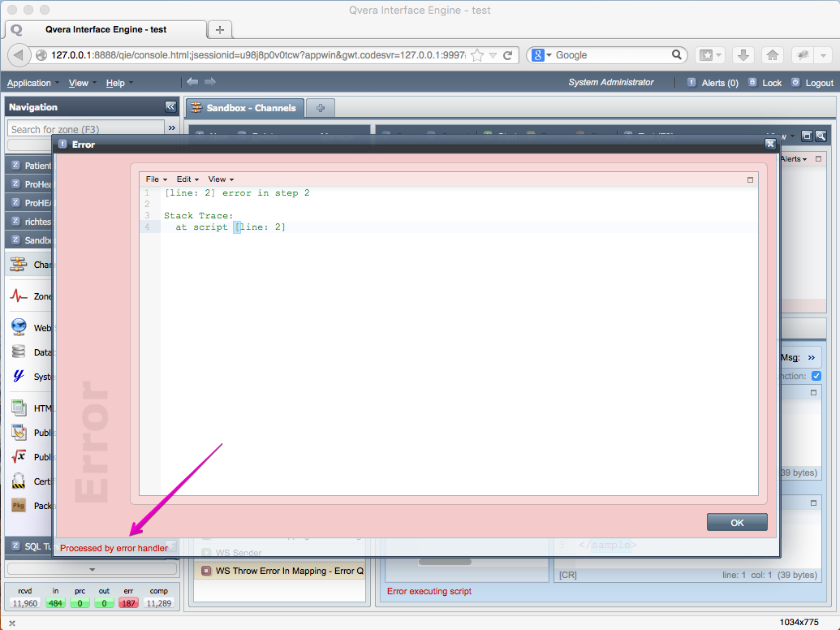The width and height of the screenshot is (840, 630).
Task: Expand navigation list down arrow
Action: click(93, 569)
